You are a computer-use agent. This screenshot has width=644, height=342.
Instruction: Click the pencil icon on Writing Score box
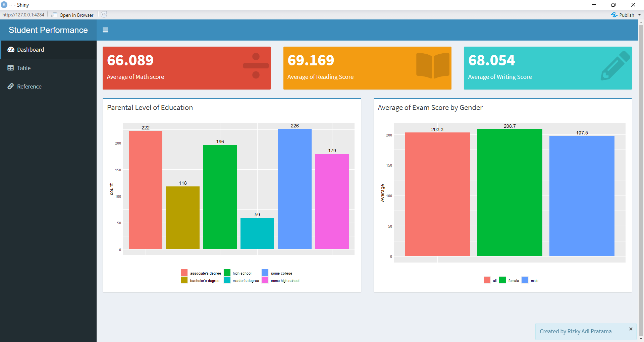(615, 66)
